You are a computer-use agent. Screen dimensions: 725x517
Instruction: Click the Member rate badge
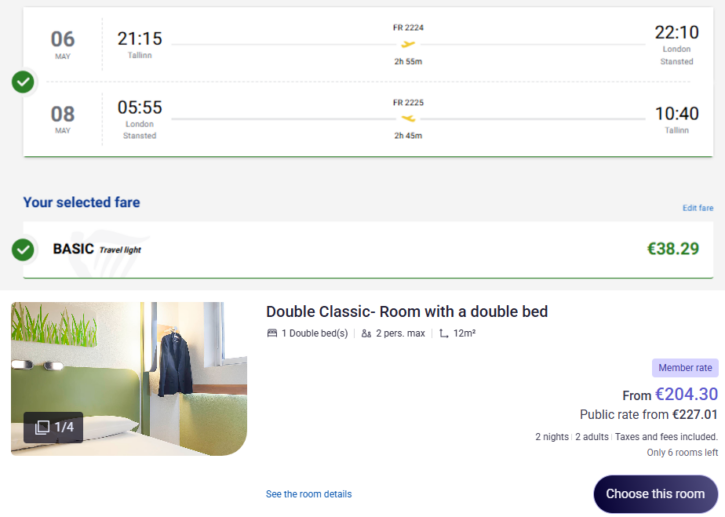coord(685,368)
